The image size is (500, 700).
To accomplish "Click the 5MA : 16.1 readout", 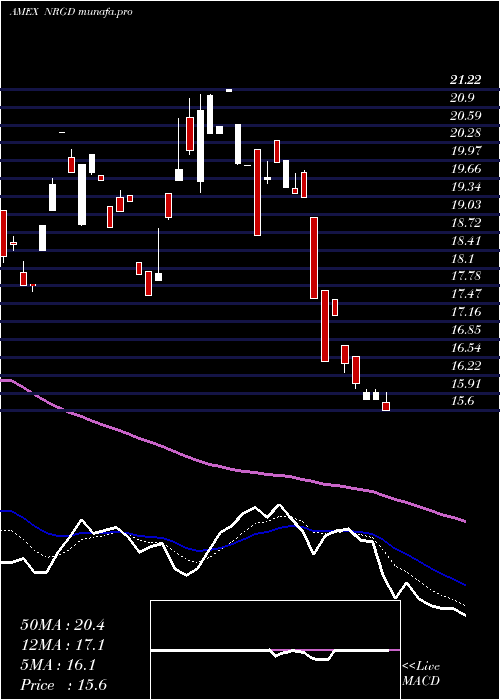I will point(58,665).
